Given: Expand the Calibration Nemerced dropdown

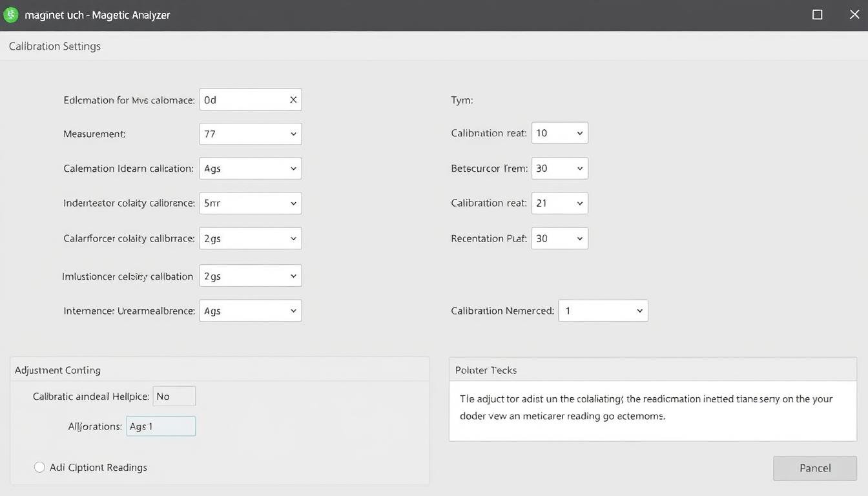Looking at the screenshot, I should click(x=603, y=311).
